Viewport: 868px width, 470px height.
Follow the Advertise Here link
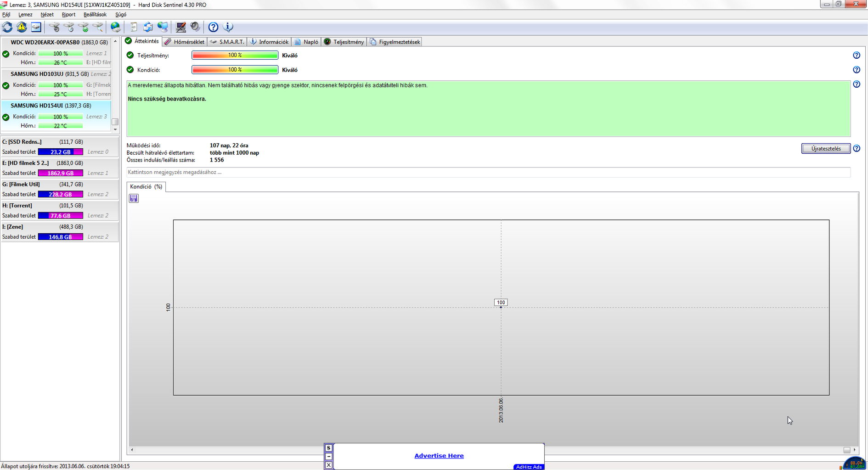click(x=439, y=456)
